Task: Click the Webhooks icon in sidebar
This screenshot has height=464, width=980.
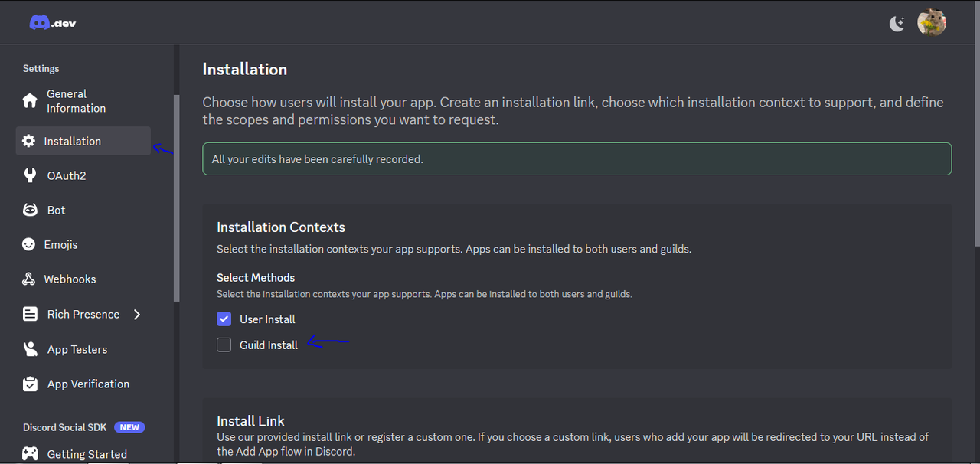Action: point(28,279)
